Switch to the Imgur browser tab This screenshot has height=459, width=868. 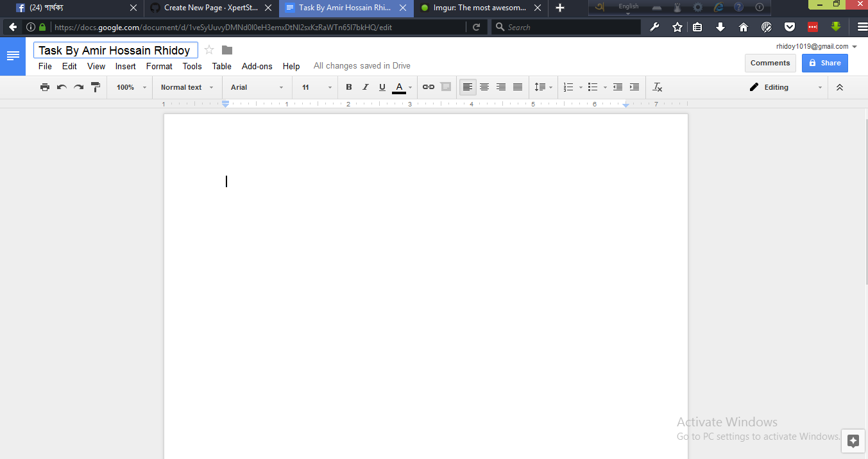(x=481, y=8)
